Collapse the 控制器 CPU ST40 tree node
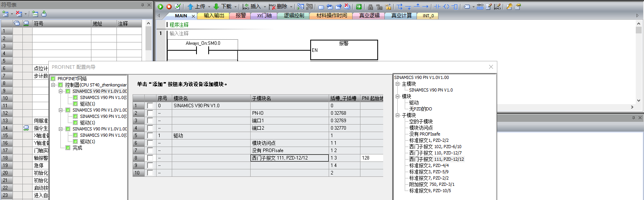Viewport: 644px width, 200px height. point(53,85)
